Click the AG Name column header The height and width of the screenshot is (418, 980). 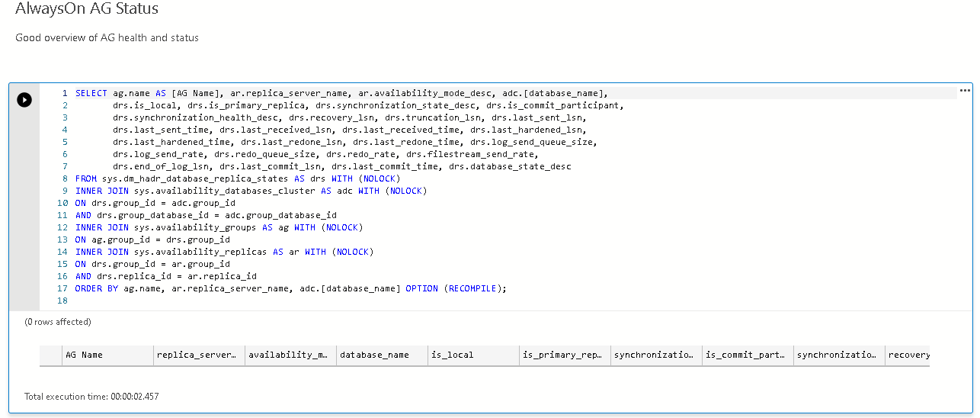click(x=107, y=355)
